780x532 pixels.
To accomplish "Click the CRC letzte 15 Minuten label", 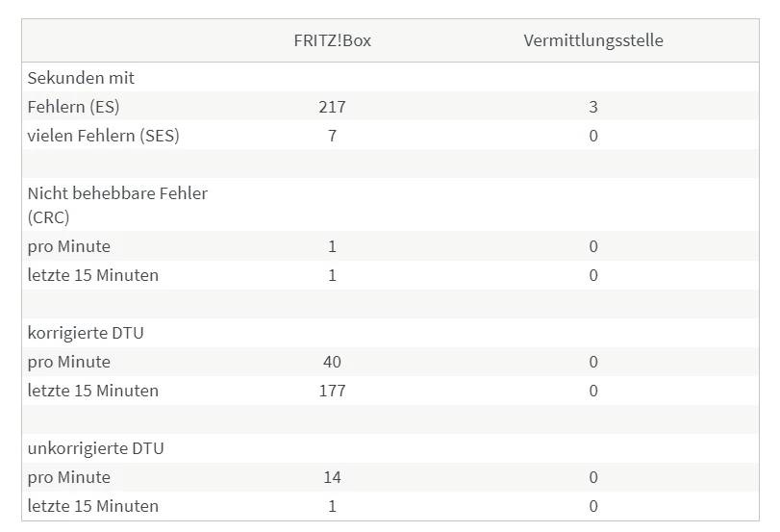I will [92, 275].
